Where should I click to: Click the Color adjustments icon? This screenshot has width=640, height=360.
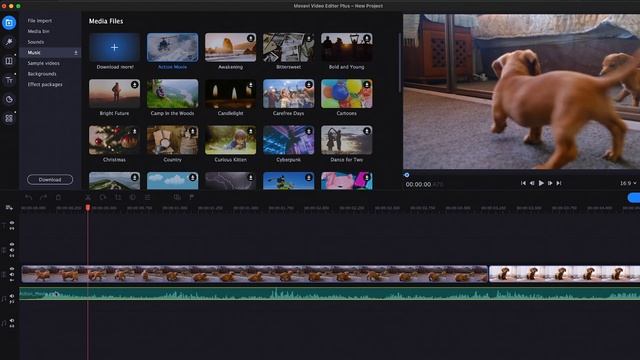point(133,198)
